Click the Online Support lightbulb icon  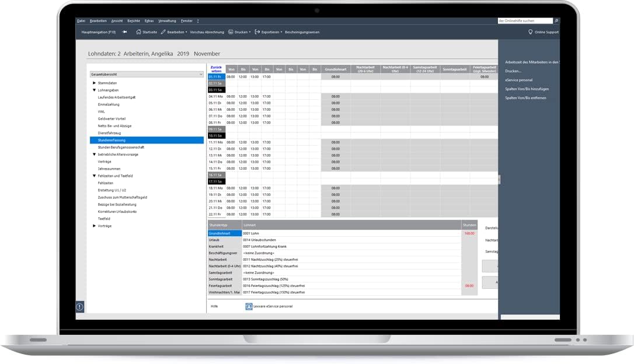pos(531,32)
